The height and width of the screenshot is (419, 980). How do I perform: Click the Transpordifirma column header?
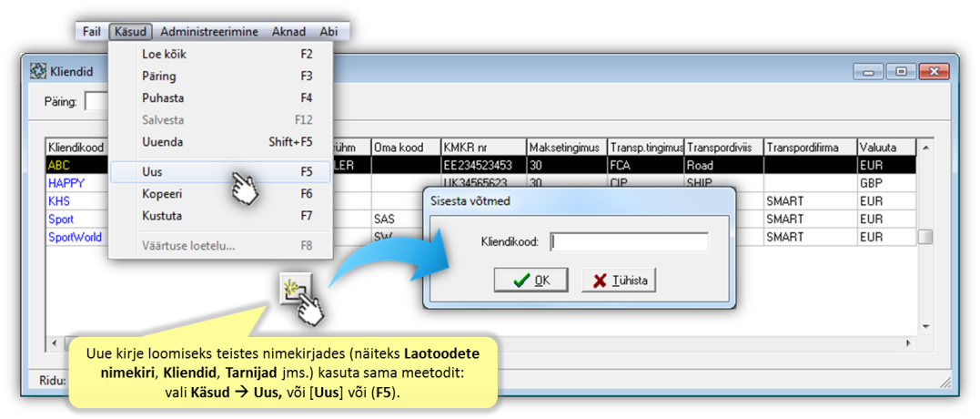pos(811,148)
